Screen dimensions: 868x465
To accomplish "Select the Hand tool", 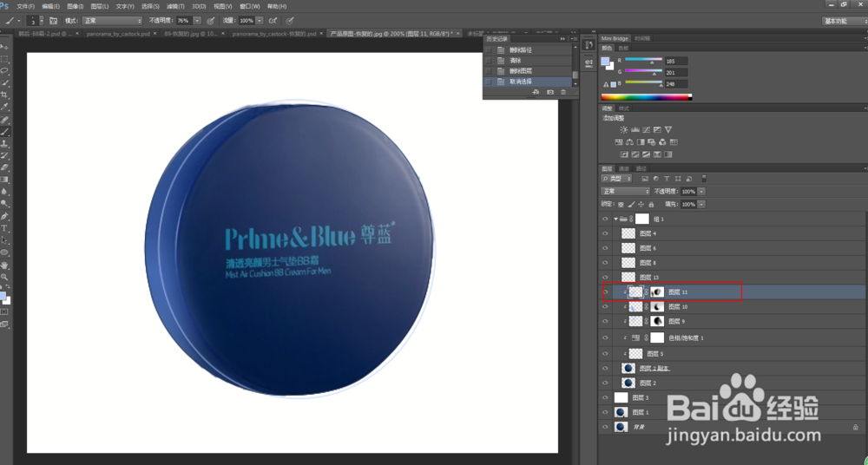I will point(4,265).
